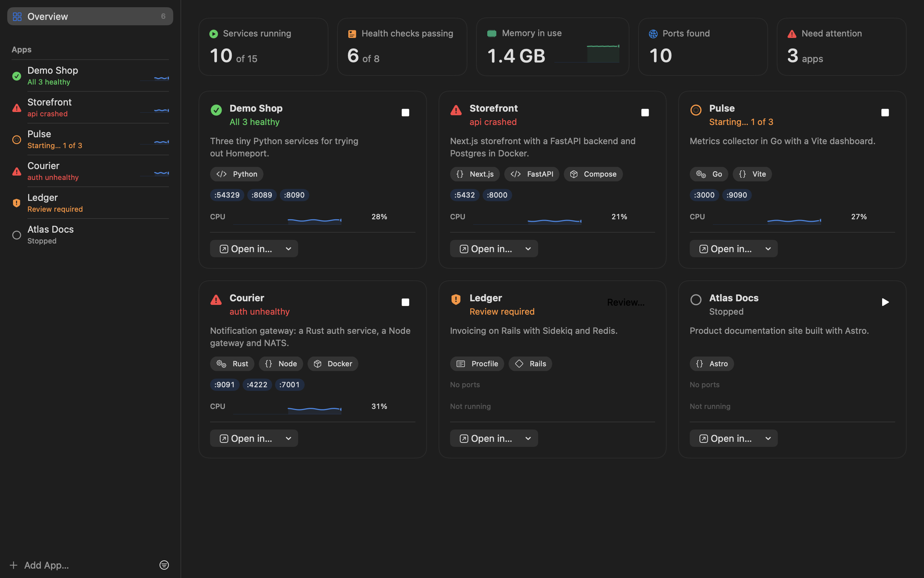The image size is (924, 578).
Task: Click the Services running play icon
Action: 214,34
